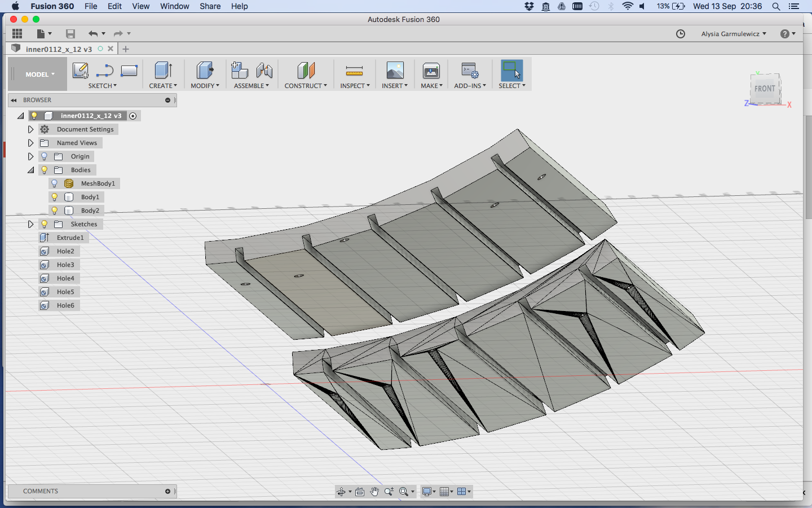The image size is (812, 508).
Task: Select the Measure inspect tool
Action: click(x=355, y=71)
